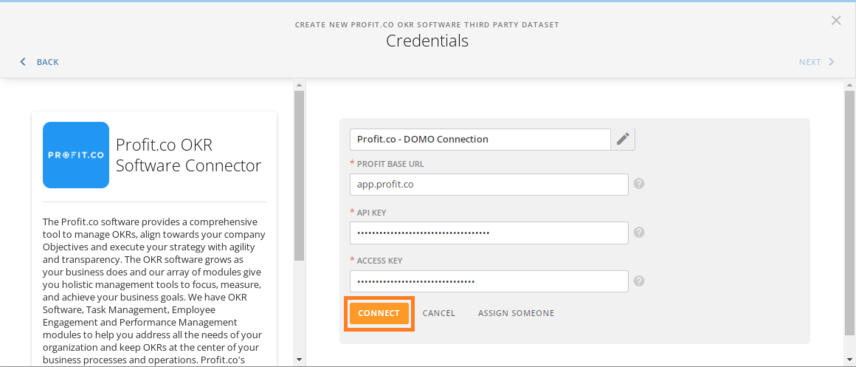Click the Profit.co logo tile
856x367 pixels.
[x=76, y=155]
